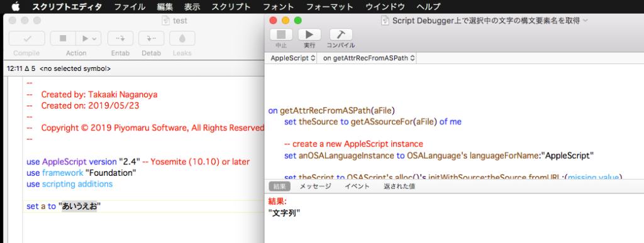Click the result value "文字列"

click(284, 213)
